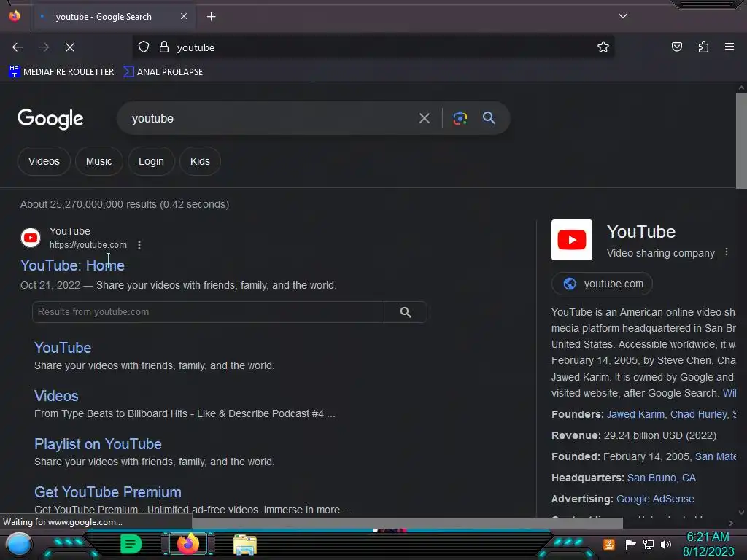Open the file explorer taskbar icon
Viewport: 747px width, 560px height.
pos(245,544)
